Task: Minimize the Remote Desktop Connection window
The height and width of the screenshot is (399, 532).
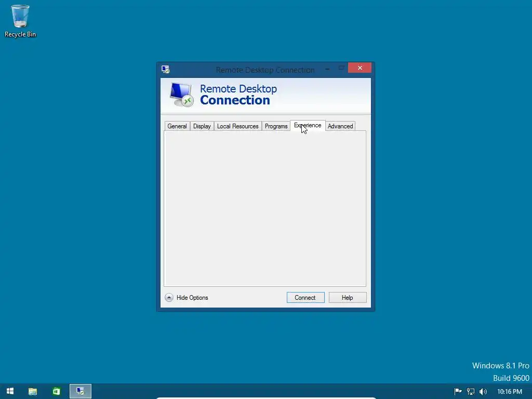Action: point(327,69)
